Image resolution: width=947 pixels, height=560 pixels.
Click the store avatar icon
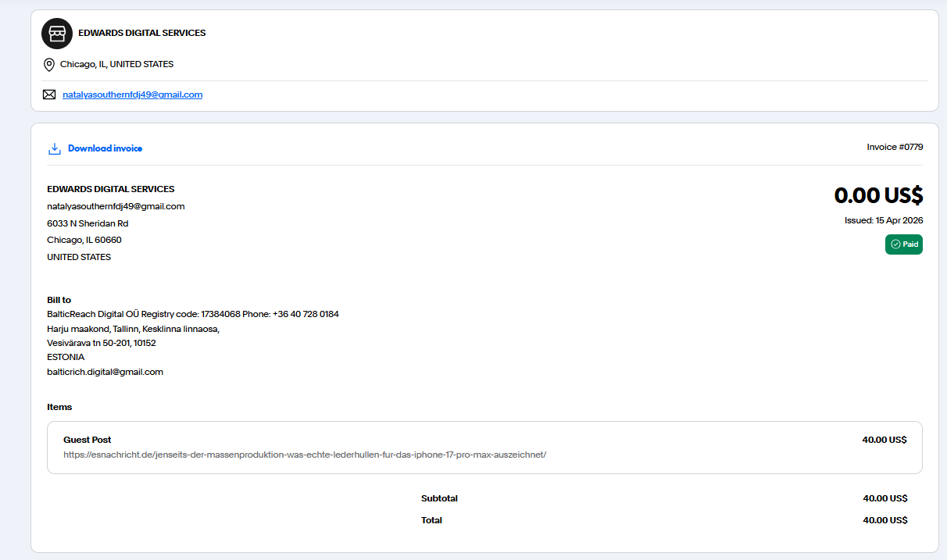(x=57, y=34)
